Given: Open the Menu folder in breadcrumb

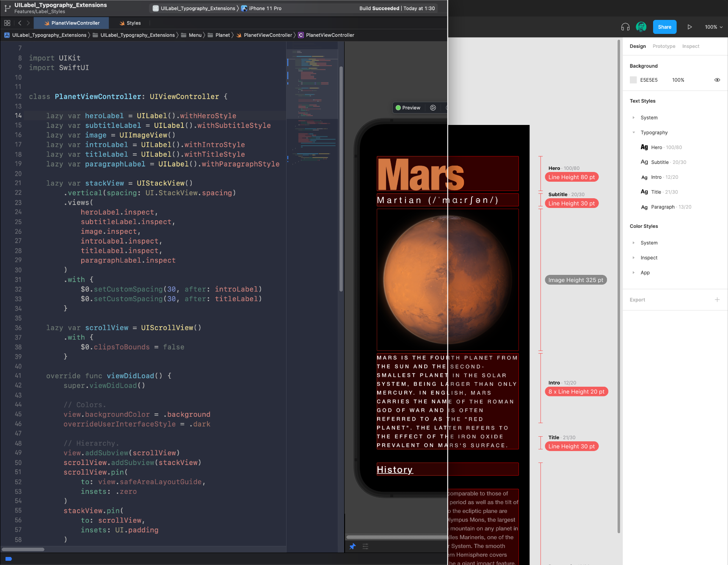Looking at the screenshot, I should click(x=191, y=35).
